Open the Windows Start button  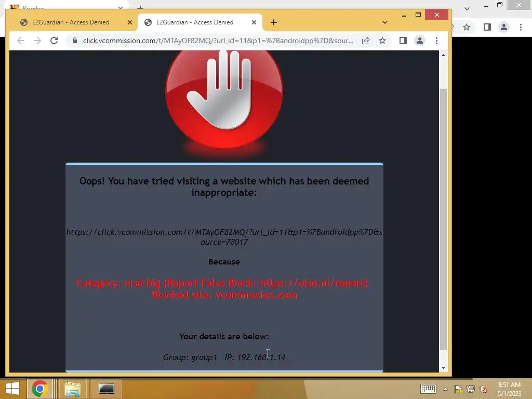(x=12, y=389)
